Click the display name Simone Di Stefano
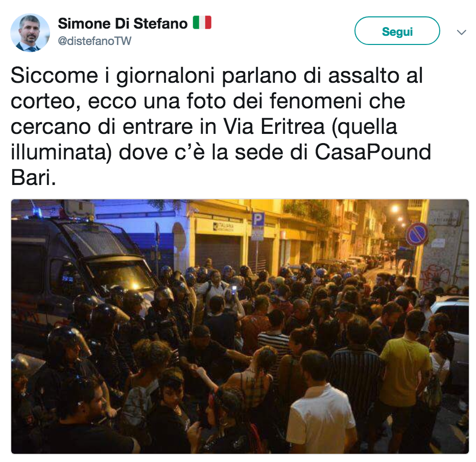 tap(123, 24)
